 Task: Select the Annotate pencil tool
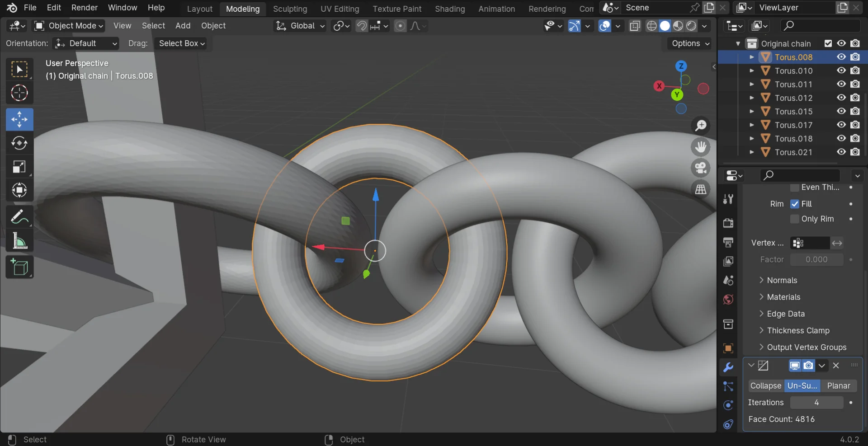point(19,217)
